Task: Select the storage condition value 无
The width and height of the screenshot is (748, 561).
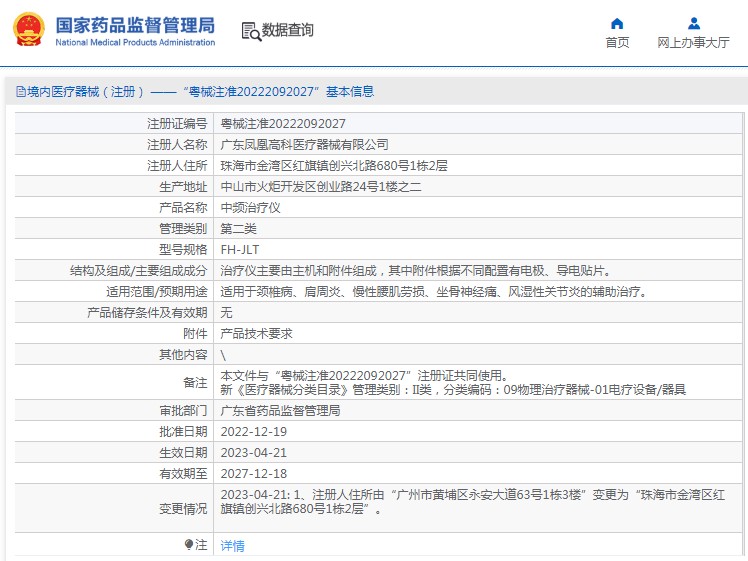Action: pos(227,312)
